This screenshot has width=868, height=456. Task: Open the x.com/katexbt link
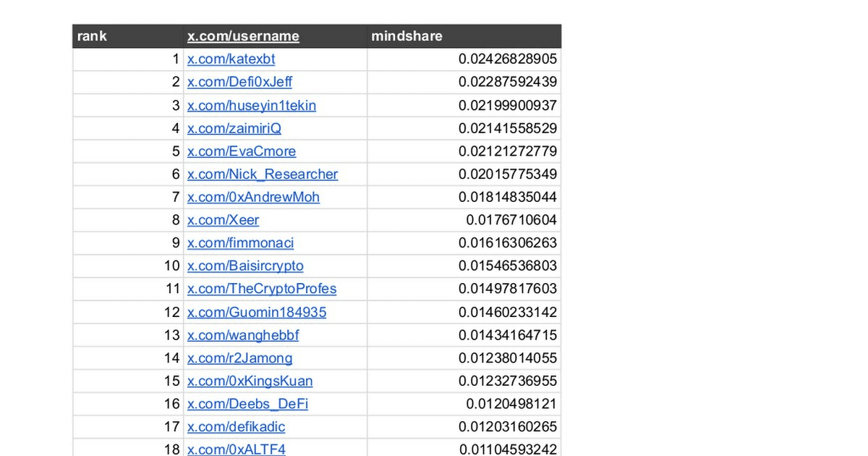pos(231,59)
